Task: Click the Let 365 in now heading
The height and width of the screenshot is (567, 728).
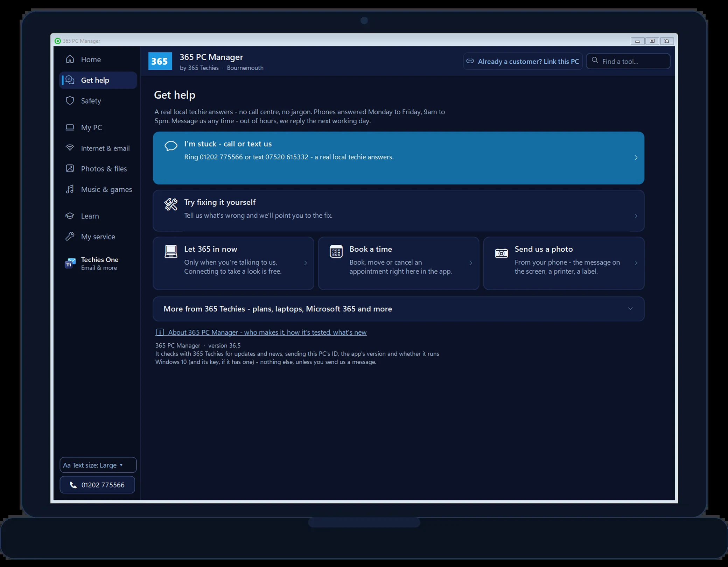Action: point(211,249)
